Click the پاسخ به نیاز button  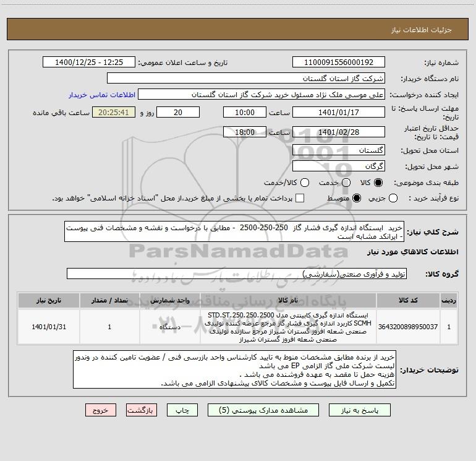pyautogui.click(x=360, y=410)
